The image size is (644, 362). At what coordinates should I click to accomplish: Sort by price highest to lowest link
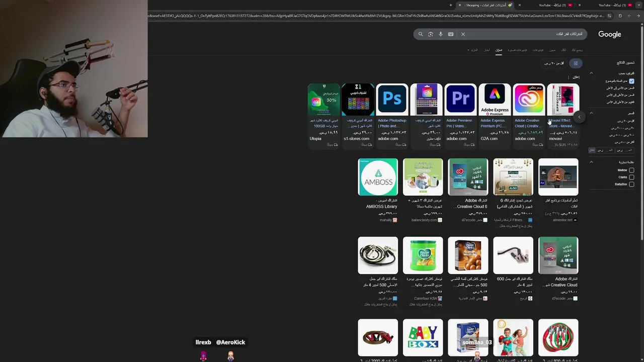click(x=620, y=95)
